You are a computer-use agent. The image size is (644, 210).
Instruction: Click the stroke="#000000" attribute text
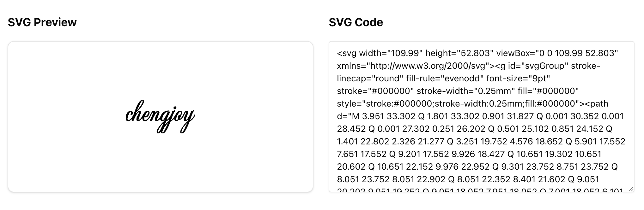click(x=375, y=91)
